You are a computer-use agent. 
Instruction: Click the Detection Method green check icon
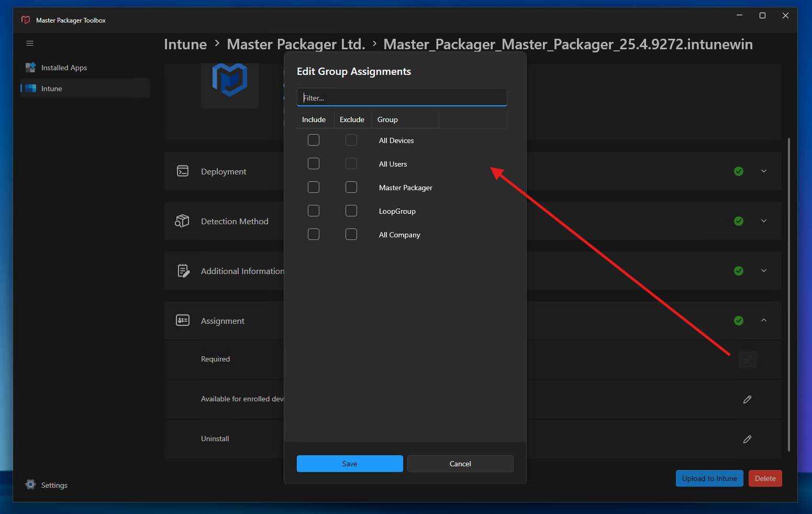pyautogui.click(x=739, y=221)
